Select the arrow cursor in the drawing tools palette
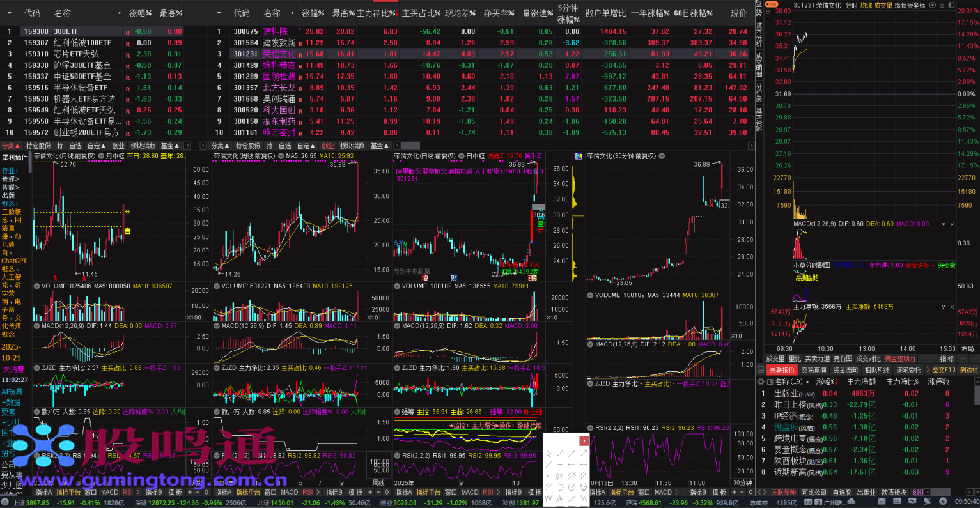980x508 pixels. coord(548,453)
